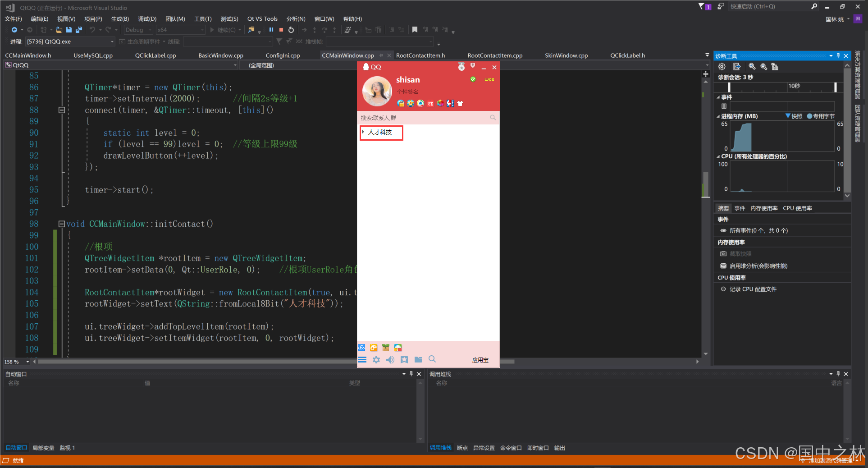This screenshot has width=868, height=468.
Task: Click the editor vertical scrollbar thumb
Action: 706,184
